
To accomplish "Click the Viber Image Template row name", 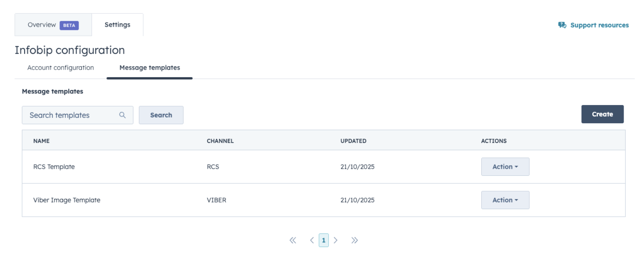I will point(67,200).
